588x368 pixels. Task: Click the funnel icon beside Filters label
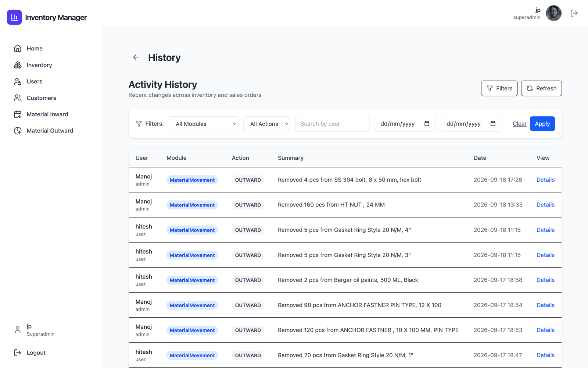tap(139, 124)
